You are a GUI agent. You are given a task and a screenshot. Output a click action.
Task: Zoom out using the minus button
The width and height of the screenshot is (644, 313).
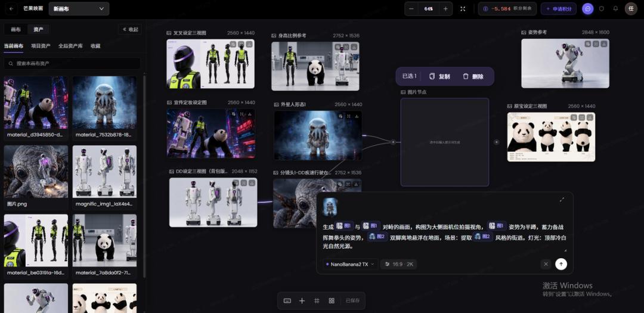coord(411,8)
